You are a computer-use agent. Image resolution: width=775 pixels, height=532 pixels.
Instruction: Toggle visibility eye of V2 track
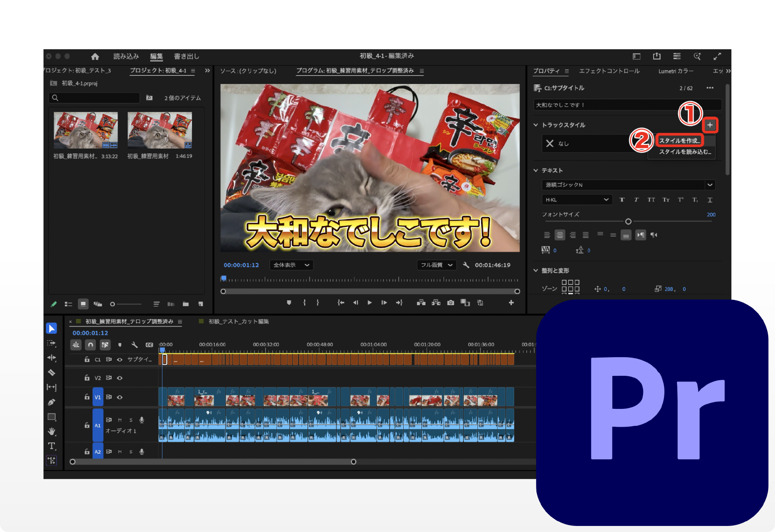point(120,378)
